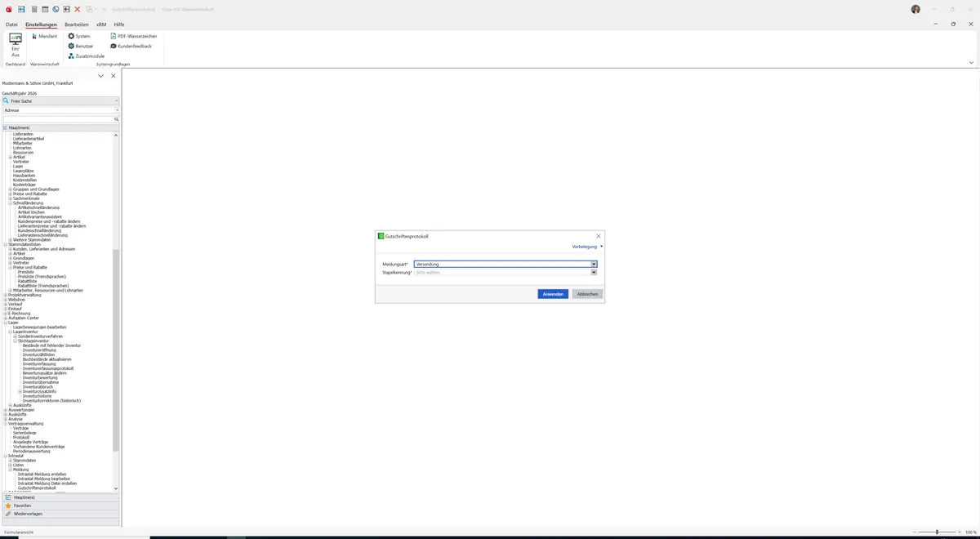Image resolution: width=980 pixels, height=539 pixels.
Task: Adjust the zoom slider in the status bar
Action: tap(937, 532)
